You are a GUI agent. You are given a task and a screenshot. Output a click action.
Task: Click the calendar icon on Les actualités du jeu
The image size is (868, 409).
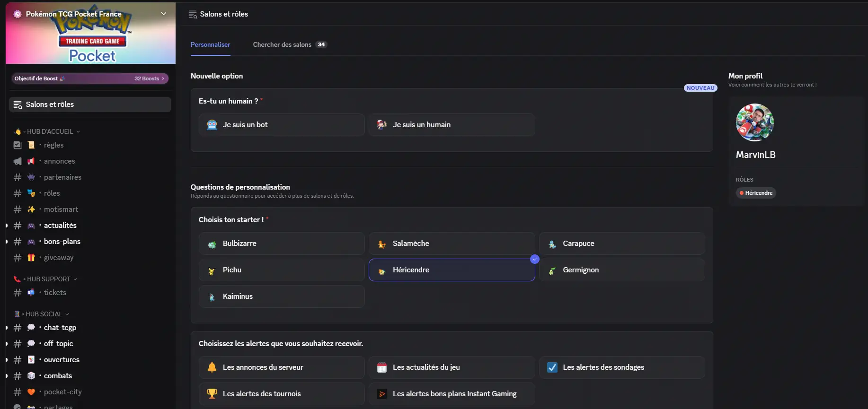point(382,367)
